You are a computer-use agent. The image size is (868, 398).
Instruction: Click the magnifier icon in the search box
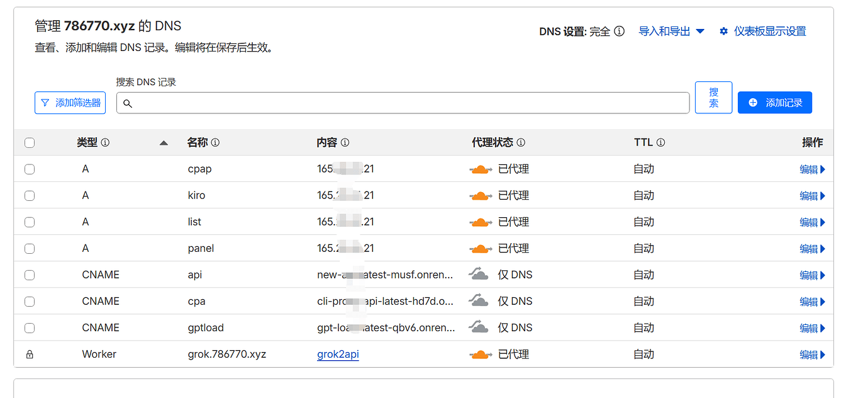pyautogui.click(x=128, y=103)
